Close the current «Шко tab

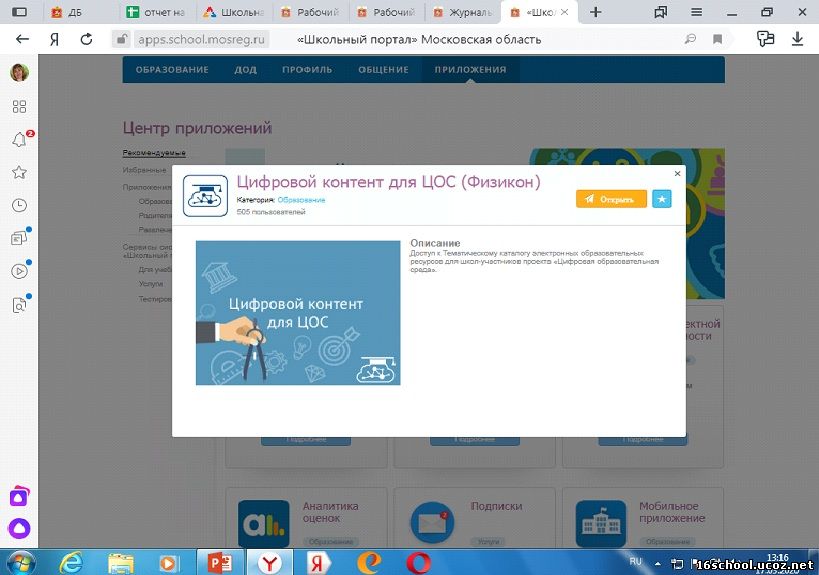(x=564, y=12)
